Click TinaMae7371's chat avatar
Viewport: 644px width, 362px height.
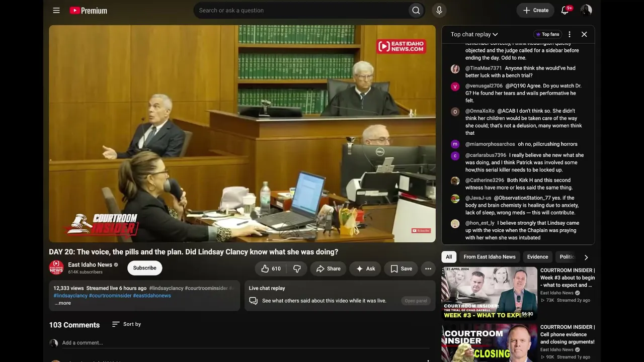click(455, 69)
